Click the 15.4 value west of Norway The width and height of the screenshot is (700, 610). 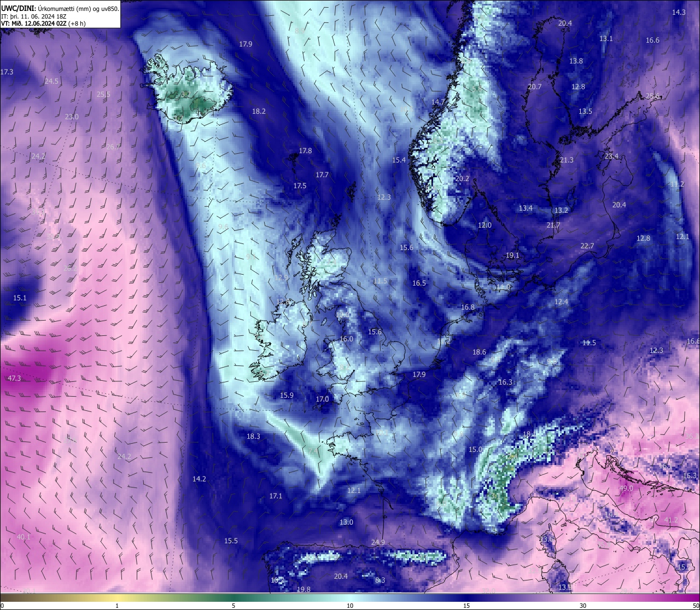399,160
